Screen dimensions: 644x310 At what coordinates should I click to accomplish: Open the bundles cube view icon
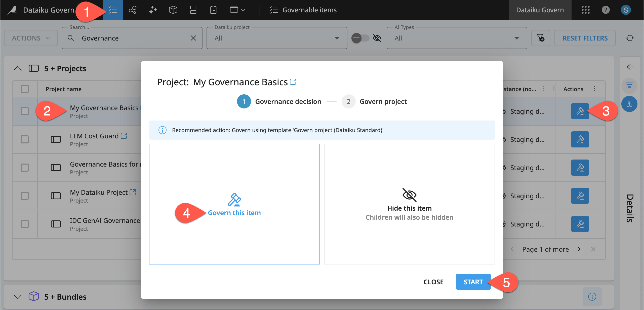(x=173, y=10)
